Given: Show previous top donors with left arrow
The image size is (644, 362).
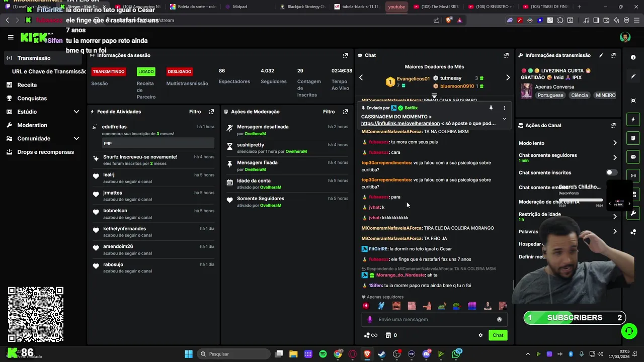Looking at the screenshot, I should click(x=361, y=77).
